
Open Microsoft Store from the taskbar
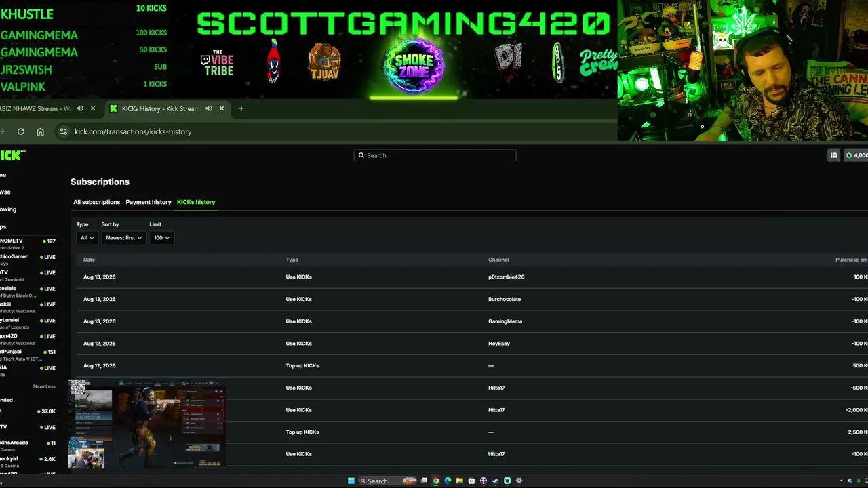(471, 481)
